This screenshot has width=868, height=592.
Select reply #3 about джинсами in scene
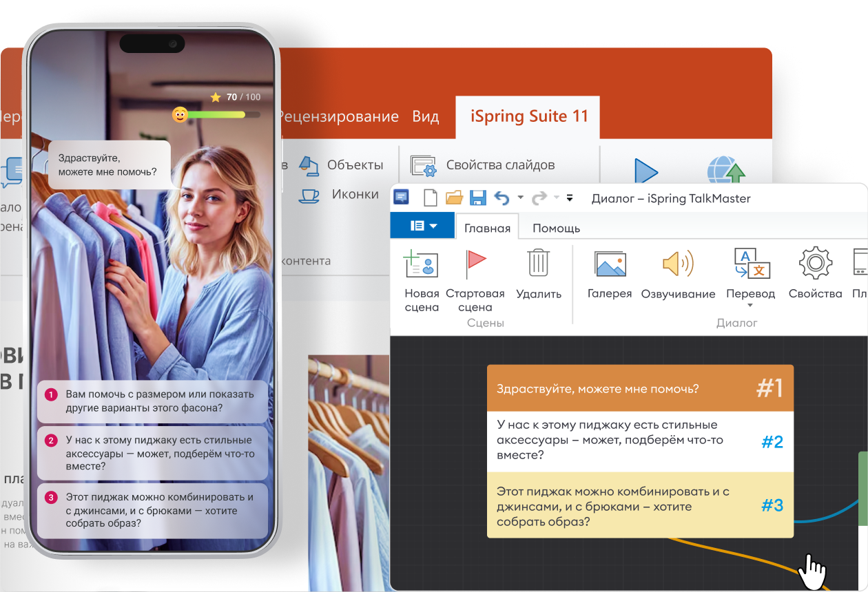(641, 505)
